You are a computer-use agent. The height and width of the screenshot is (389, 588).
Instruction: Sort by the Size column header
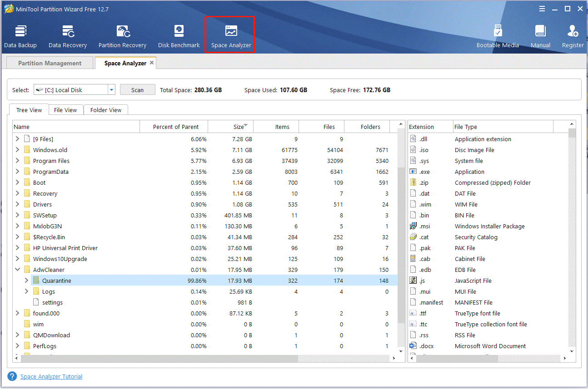[x=230, y=127]
